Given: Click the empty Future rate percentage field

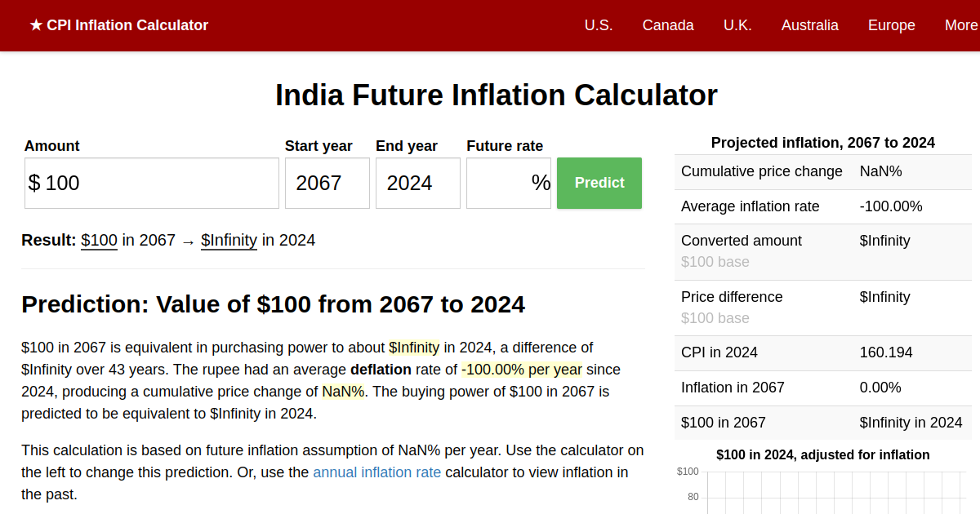Looking at the screenshot, I should pos(508,183).
